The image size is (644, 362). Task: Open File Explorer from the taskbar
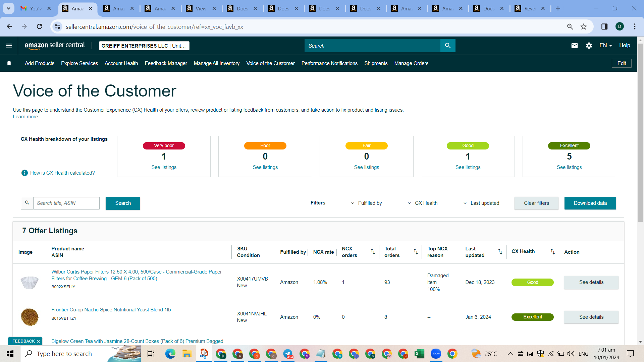[x=187, y=354]
